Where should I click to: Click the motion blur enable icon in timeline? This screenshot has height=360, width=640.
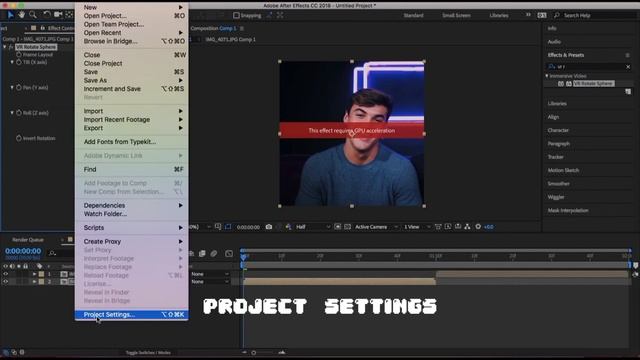click(214, 253)
